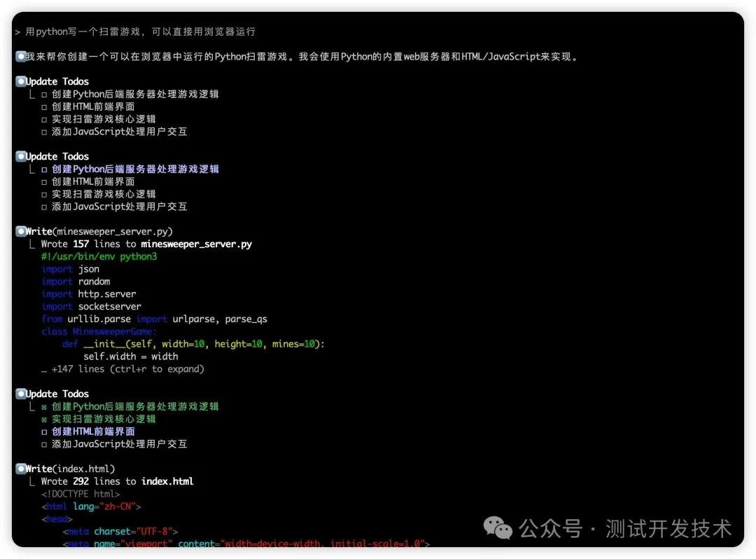Uncheck the completed 实现扫雷游戏核心逻辑 todo
Viewport: 756px width, 559px height.
[45, 418]
